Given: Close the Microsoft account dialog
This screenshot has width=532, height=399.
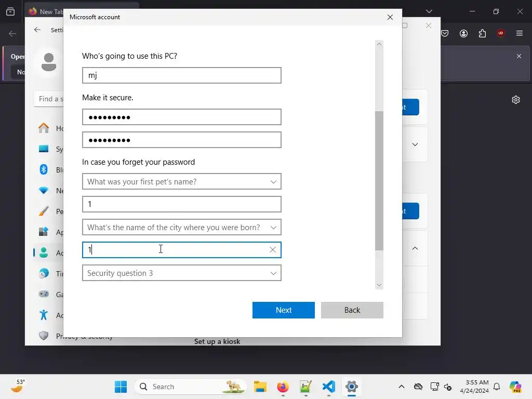Looking at the screenshot, I should coord(390,17).
